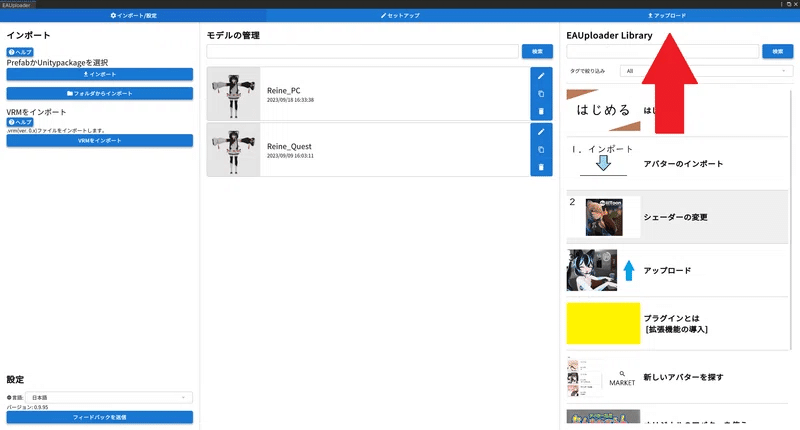Click the Reine_PC model name

284,90
